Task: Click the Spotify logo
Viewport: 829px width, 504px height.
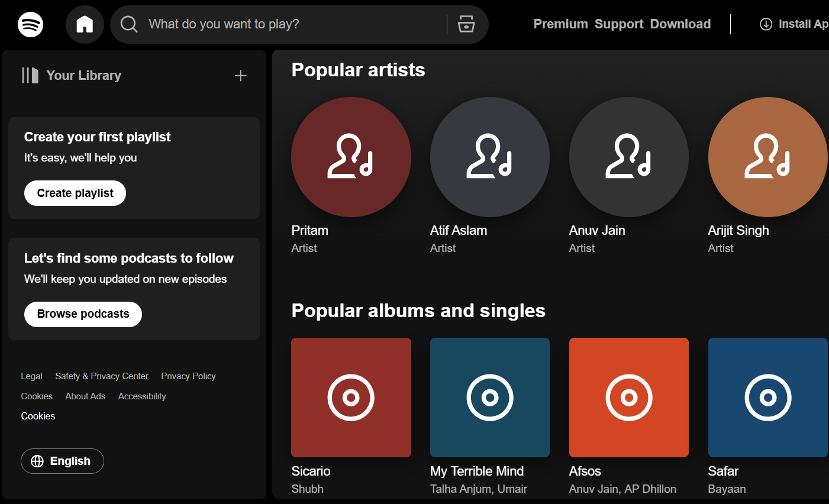Action: pos(30,24)
